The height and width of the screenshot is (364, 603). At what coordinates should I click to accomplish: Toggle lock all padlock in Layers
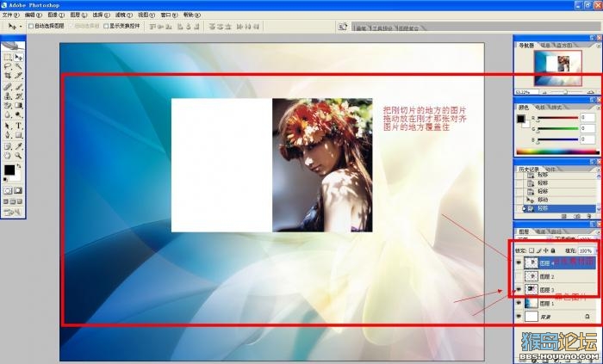pyautogui.click(x=553, y=250)
